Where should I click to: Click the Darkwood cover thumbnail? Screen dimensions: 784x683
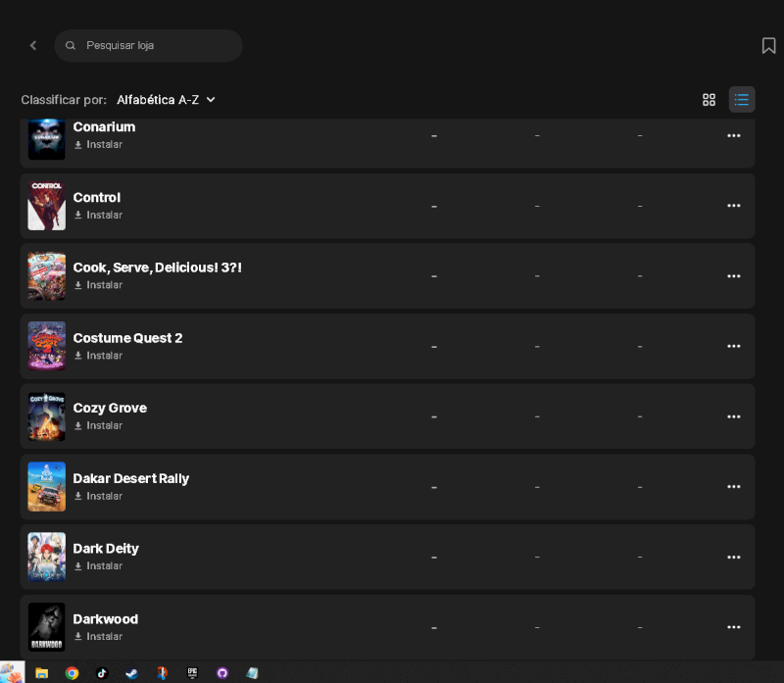(46, 627)
